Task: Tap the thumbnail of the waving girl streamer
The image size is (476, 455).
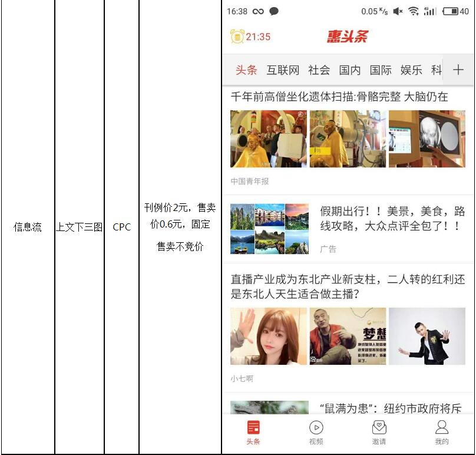Action: pyautogui.click(x=269, y=336)
